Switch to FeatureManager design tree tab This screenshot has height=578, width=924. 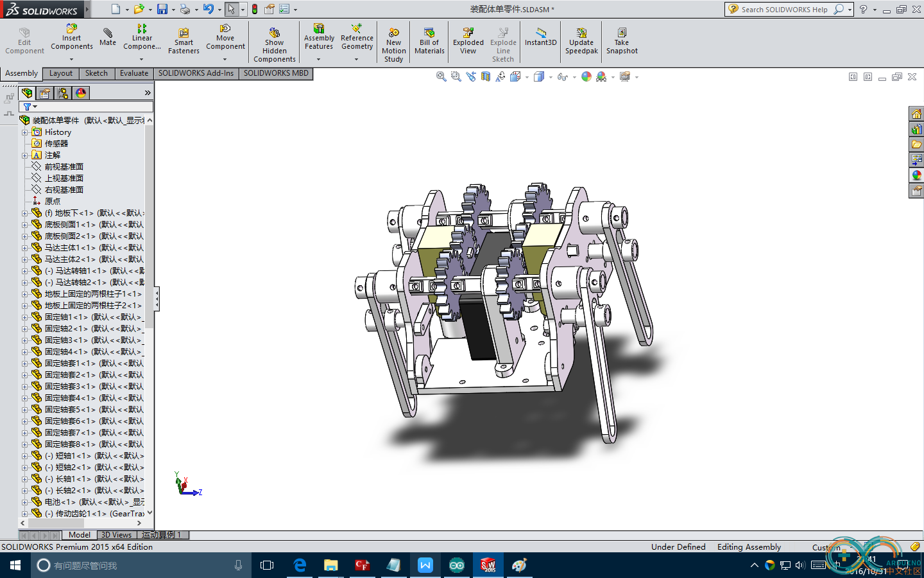point(27,93)
